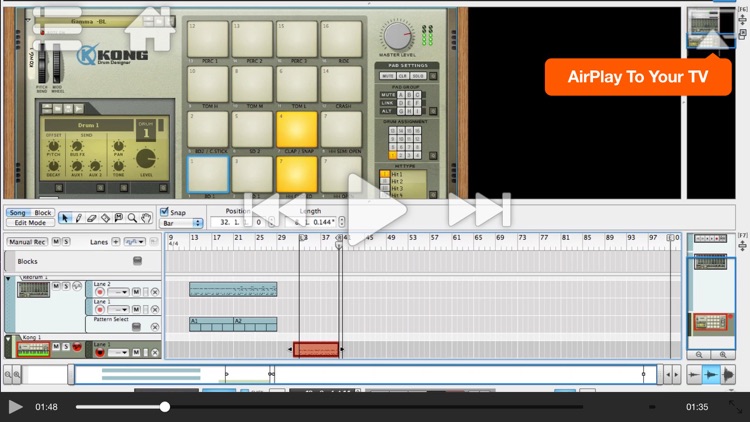Click the Position value field
This screenshot has width=750, height=422.
(x=237, y=222)
